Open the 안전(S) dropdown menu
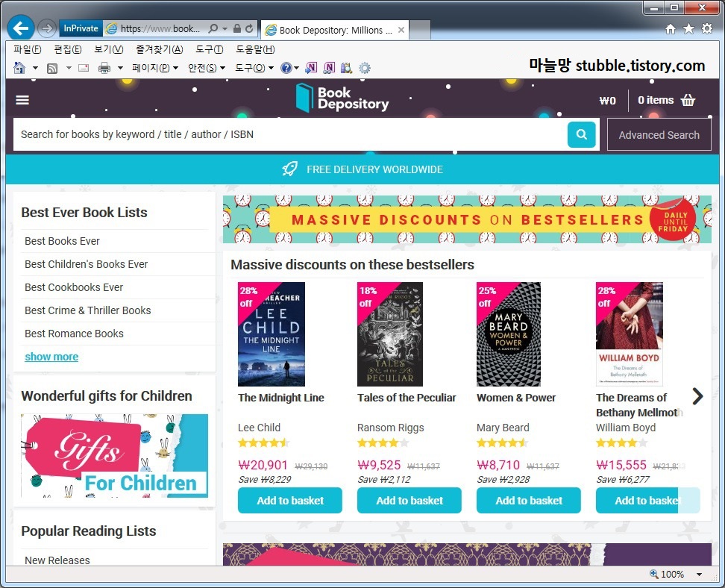The width and height of the screenshot is (725, 588). [206, 68]
